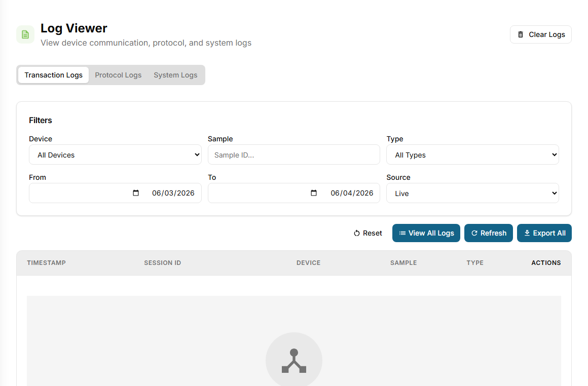This screenshot has width=588, height=386.
Task: Click the Sample field label
Action: coord(220,139)
